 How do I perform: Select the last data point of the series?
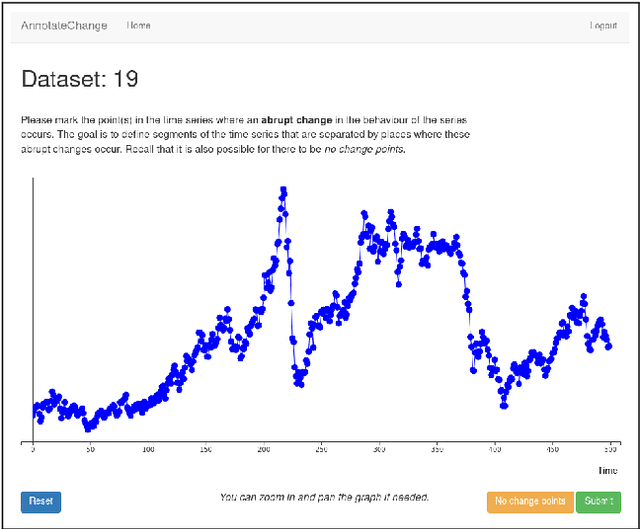[608, 347]
